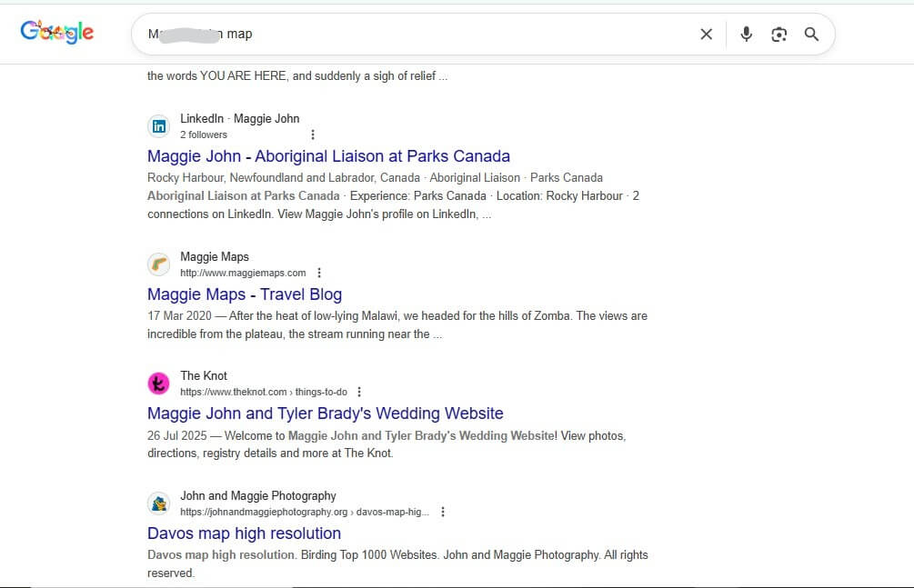
Task: Clear the search box text
Action: 706,35
